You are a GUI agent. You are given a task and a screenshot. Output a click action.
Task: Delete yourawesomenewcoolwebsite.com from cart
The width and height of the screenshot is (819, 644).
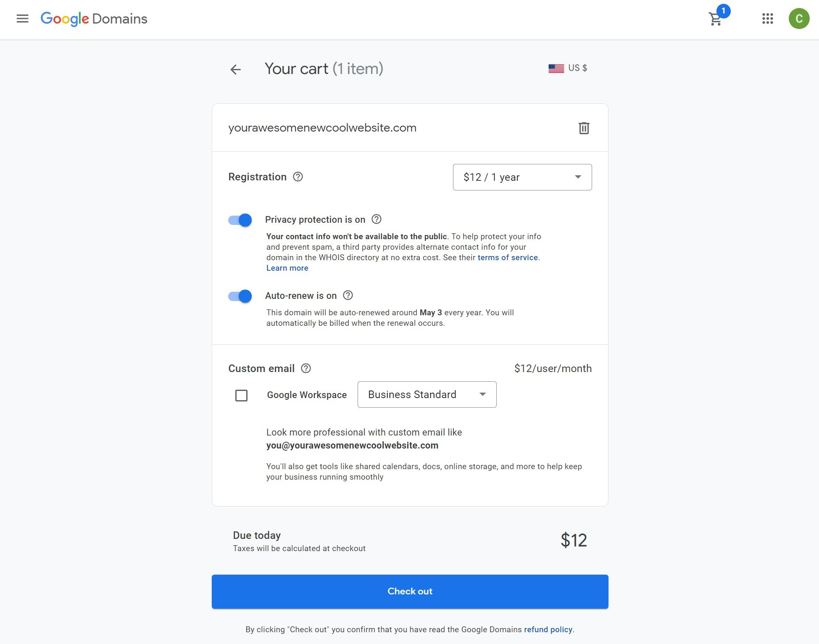click(584, 129)
